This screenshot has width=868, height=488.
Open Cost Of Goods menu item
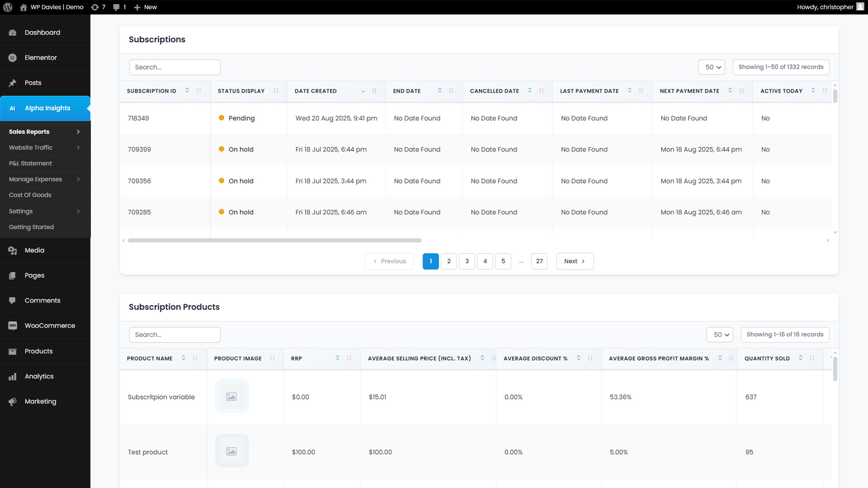pyautogui.click(x=30, y=195)
